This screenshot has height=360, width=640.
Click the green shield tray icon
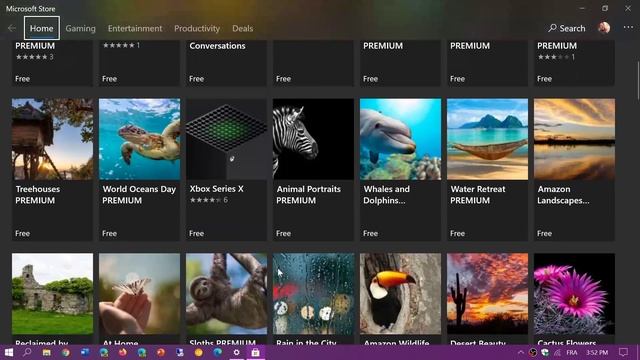click(x=545, y=352)
